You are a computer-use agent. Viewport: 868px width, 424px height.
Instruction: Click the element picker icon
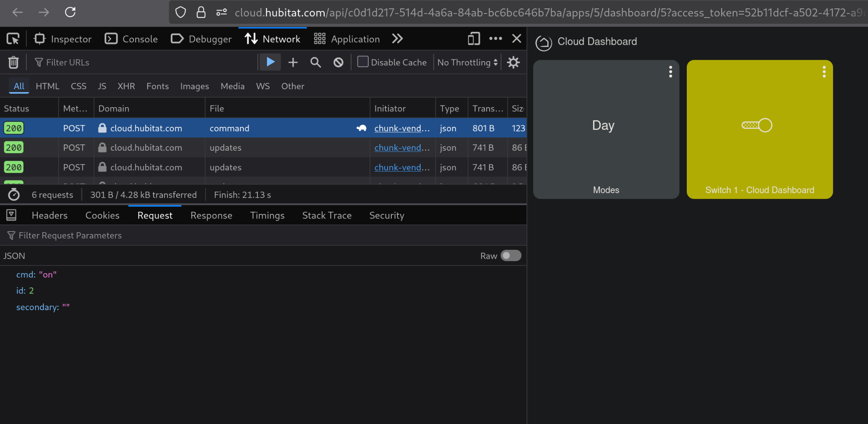pyautogui.click(x=13, y=39)
